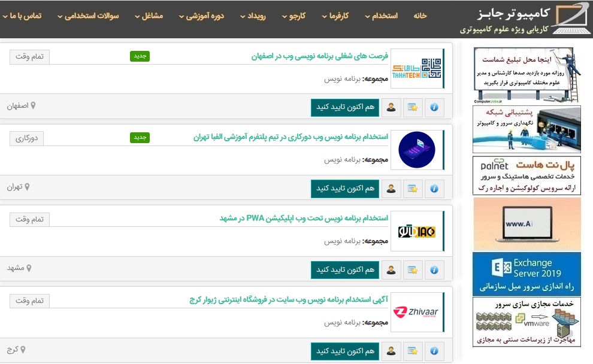
Task: Open the info icon for the Mashhad PWA job
Action: (434, 270)
